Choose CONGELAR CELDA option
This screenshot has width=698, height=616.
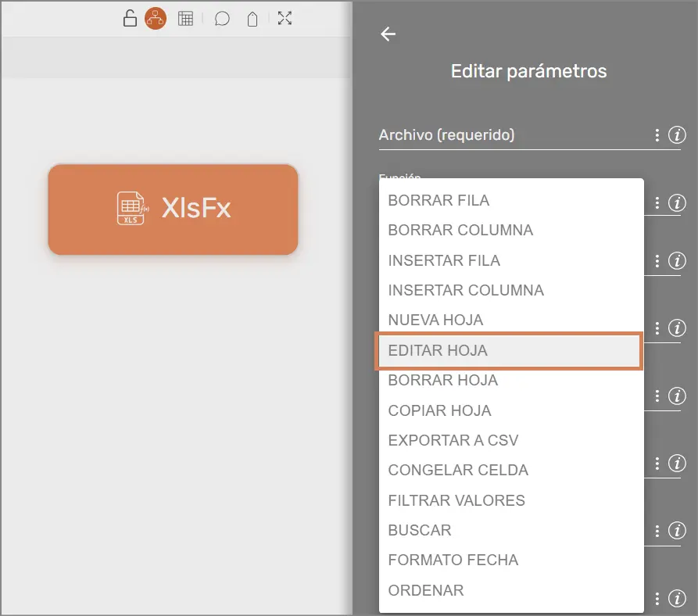point(511,470)
